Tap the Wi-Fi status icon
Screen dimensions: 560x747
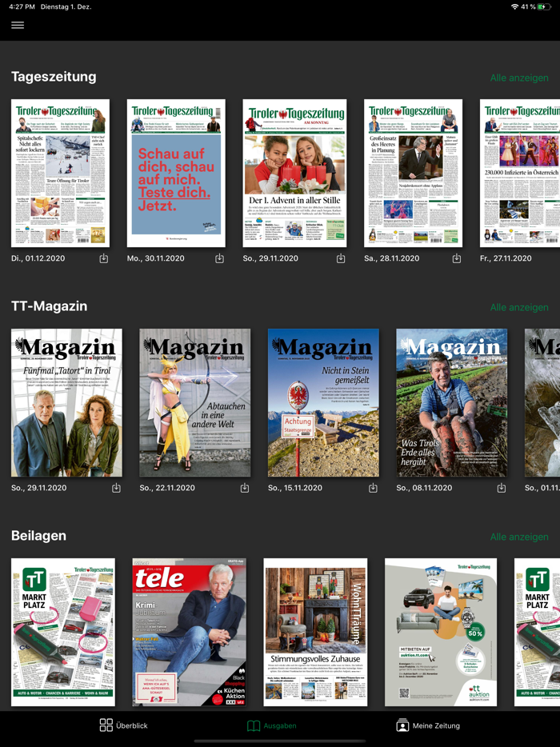point(514,6)
